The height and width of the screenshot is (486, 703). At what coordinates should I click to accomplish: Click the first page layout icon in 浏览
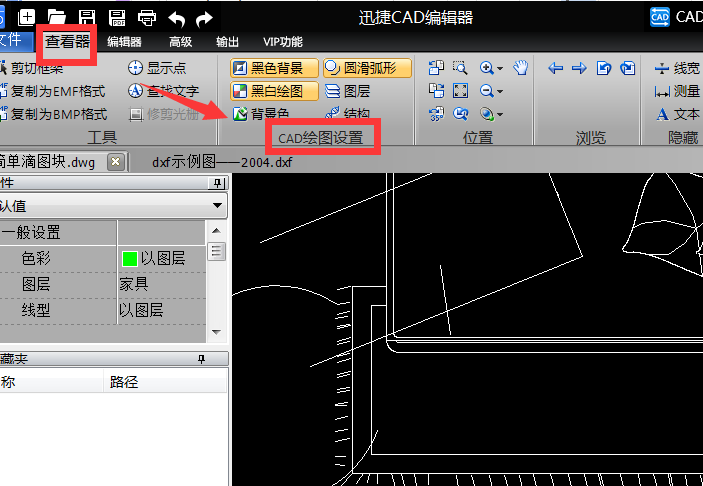tap(604, 68)
